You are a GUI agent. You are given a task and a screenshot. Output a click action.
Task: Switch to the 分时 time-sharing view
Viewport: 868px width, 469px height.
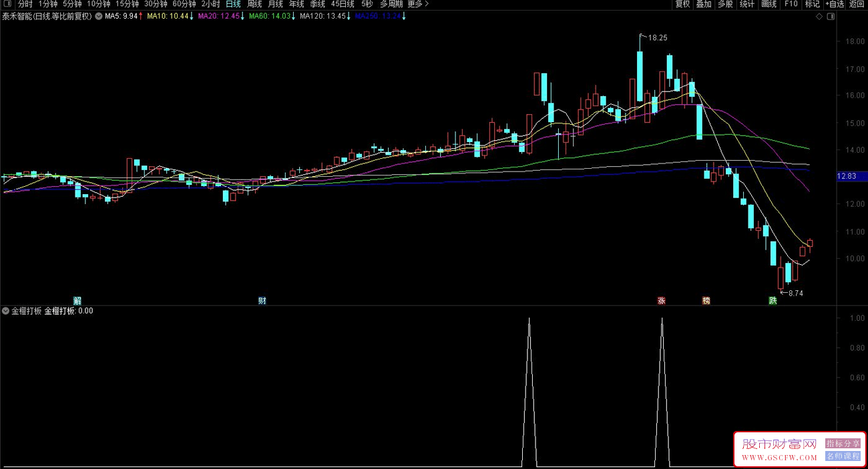[x=25, y=4]
